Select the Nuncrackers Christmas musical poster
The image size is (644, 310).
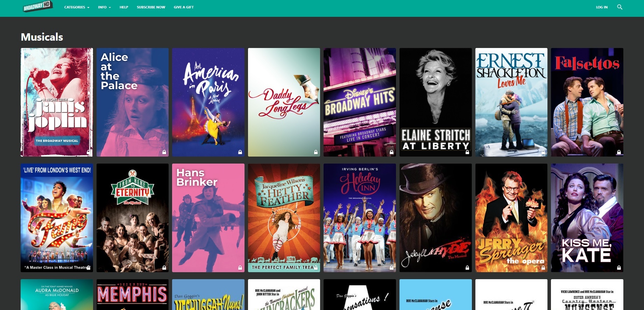click(284, 295)
